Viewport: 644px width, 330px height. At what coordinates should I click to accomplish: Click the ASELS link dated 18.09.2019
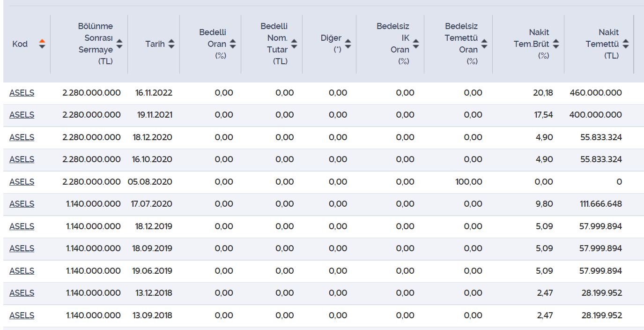tap(22, 248)
